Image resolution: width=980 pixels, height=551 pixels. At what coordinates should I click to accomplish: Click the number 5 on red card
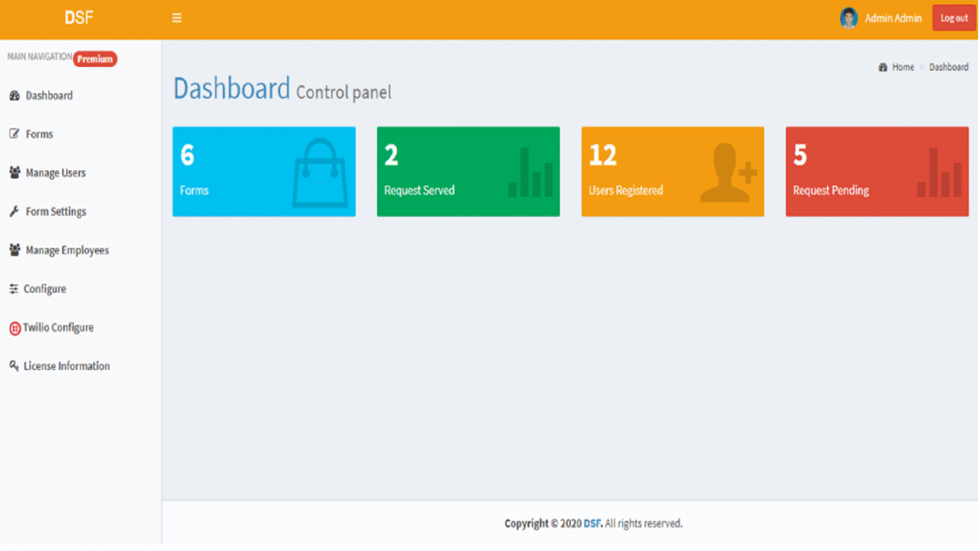click(x=800, y=155)
